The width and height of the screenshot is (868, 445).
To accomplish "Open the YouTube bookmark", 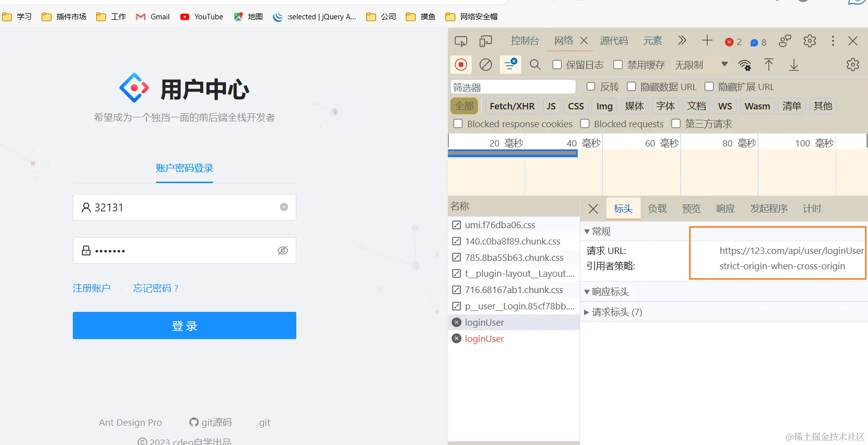I will tap(202, 17).
